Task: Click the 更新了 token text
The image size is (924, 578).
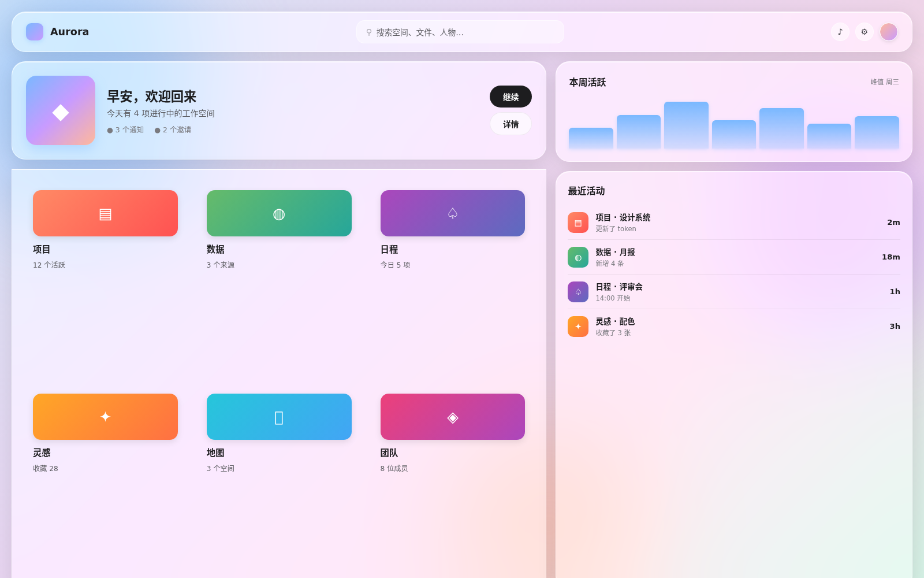Action: click(x=616, y=229)
